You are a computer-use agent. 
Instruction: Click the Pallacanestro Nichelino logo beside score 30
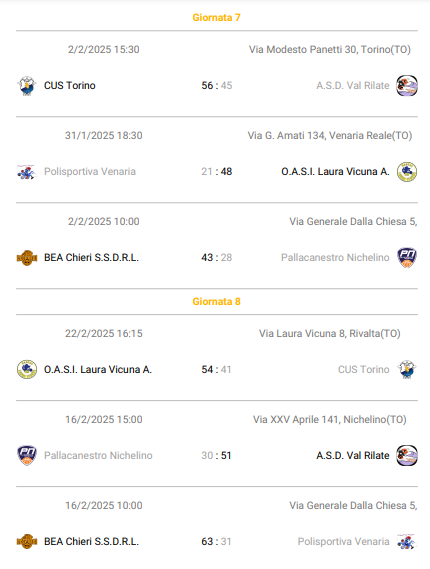(27, 455)
